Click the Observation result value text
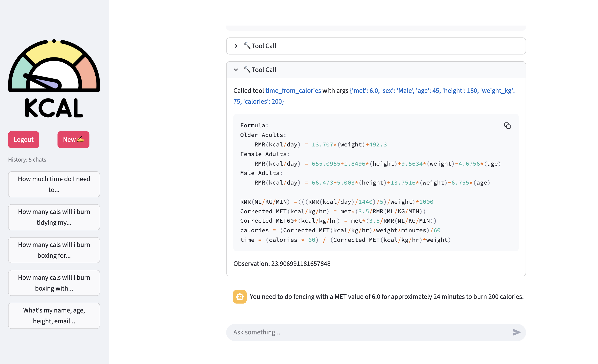This screenshot has width=598, height=364. coord(300,264)
